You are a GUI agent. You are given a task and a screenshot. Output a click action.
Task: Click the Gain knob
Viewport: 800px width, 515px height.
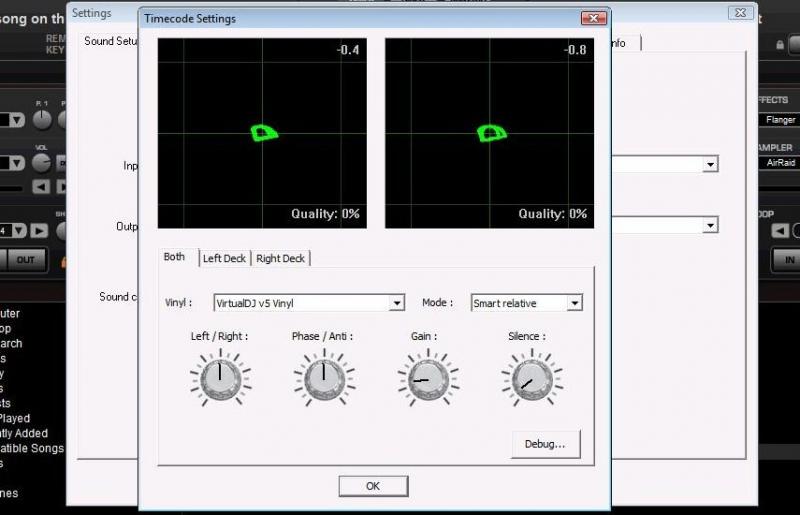click(423, 379)
